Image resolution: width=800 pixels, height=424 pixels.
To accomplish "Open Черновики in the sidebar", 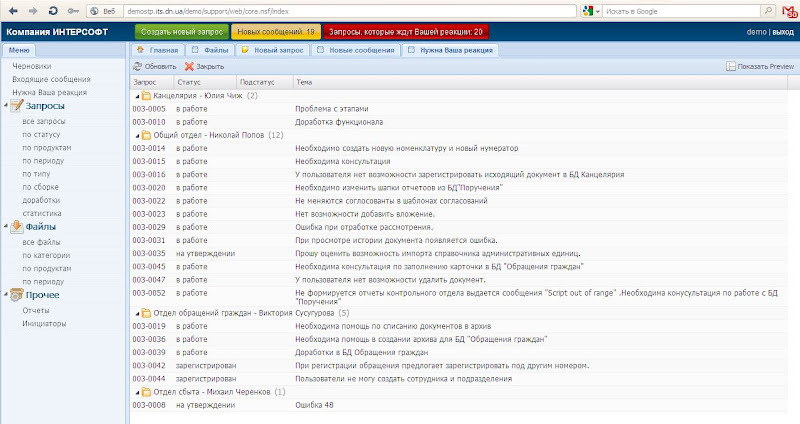I will pyautogui.click(x=32, y=66).
